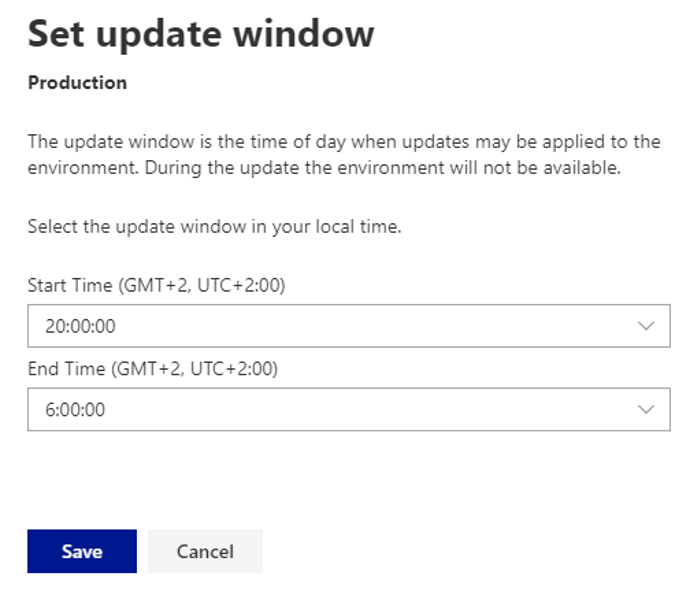690x610 pixels.
Task: Cancel the update window dialog
Action: pos(205,551)
